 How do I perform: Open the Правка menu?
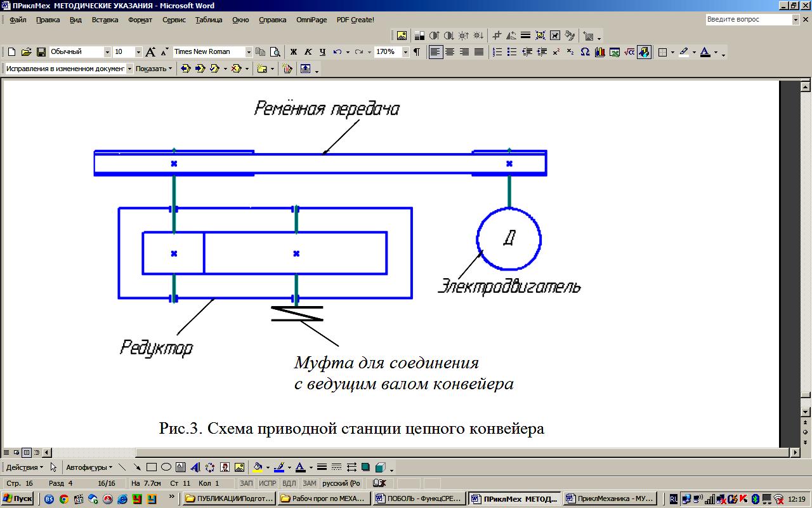point(48,20)
